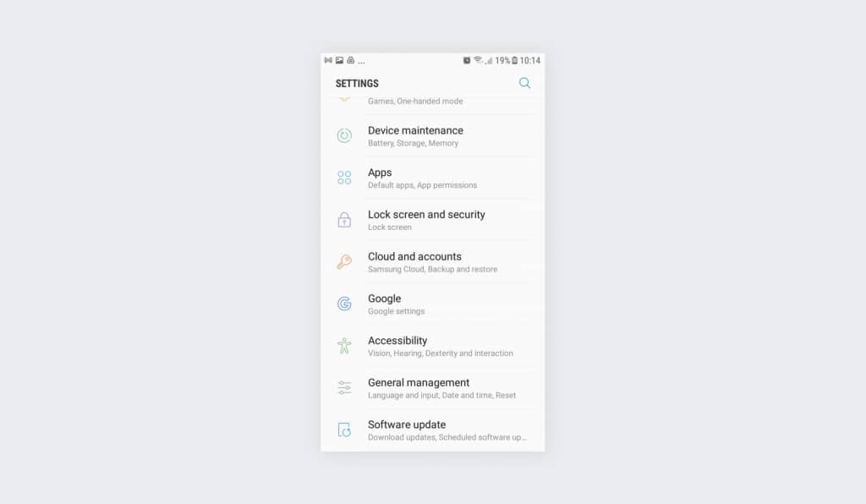Tap the partially hidden Games, One-handed mode entry

click(432, 103)
